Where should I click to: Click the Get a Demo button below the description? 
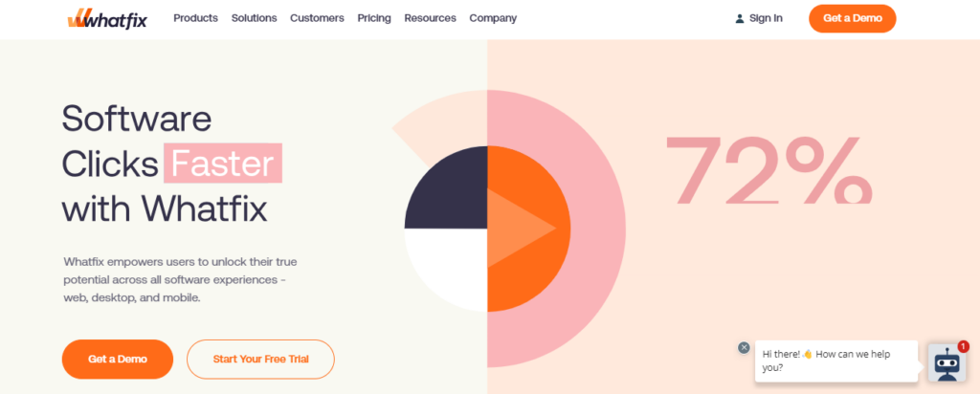(x=118, y=360)
